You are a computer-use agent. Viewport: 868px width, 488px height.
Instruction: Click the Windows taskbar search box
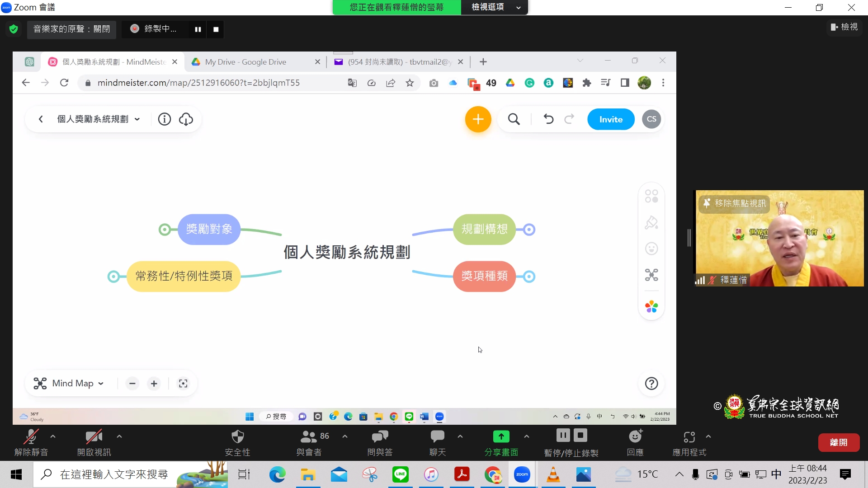[113, 474]
